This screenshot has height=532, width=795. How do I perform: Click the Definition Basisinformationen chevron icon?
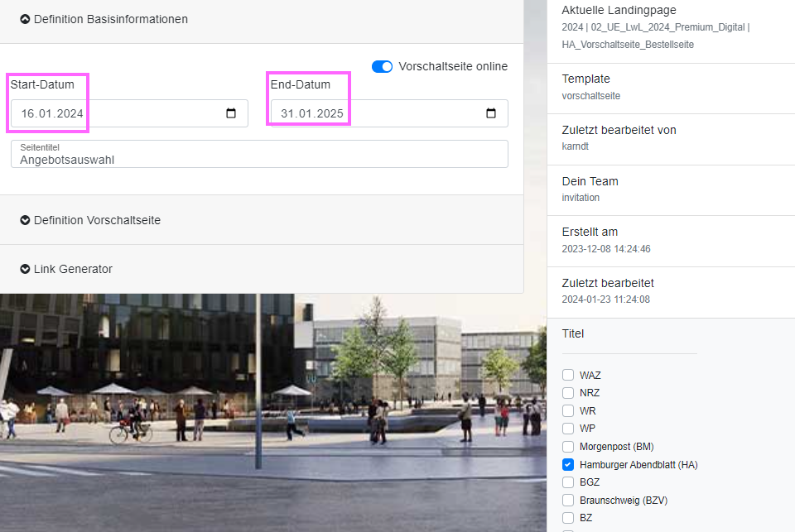(25, 19)
